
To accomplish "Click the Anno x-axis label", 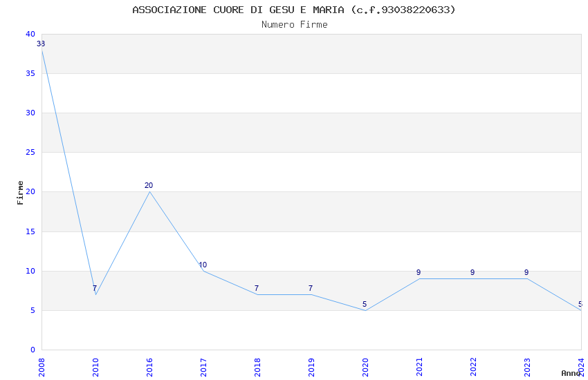I will 571,373.
